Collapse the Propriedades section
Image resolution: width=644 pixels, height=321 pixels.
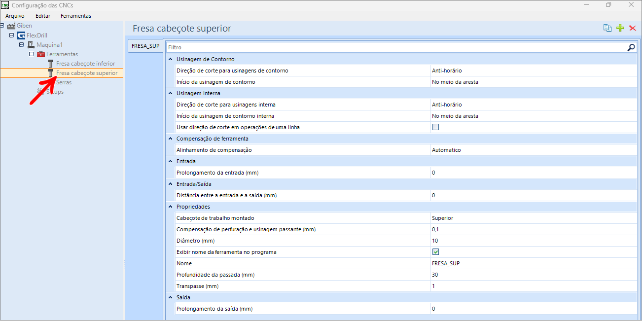coord(170,207)
